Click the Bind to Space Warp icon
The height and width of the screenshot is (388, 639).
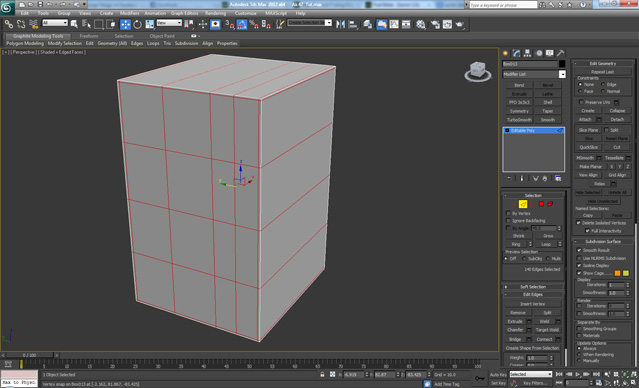click(x=33, y=24)
